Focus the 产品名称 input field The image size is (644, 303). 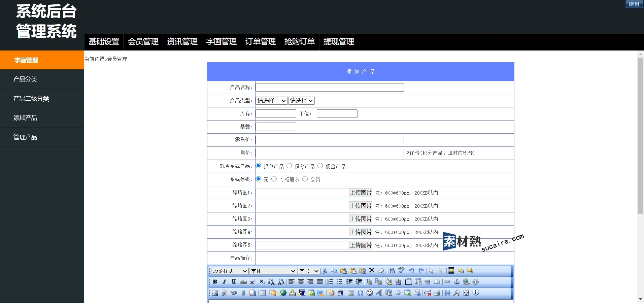tap(330, 88)
